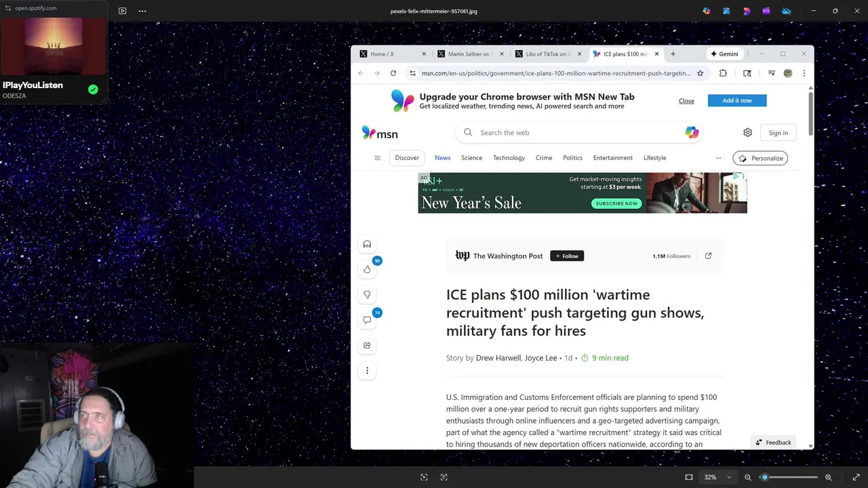The image size is (868, 488).
Task: Click the Add it now button
Action: pos(737,100)
